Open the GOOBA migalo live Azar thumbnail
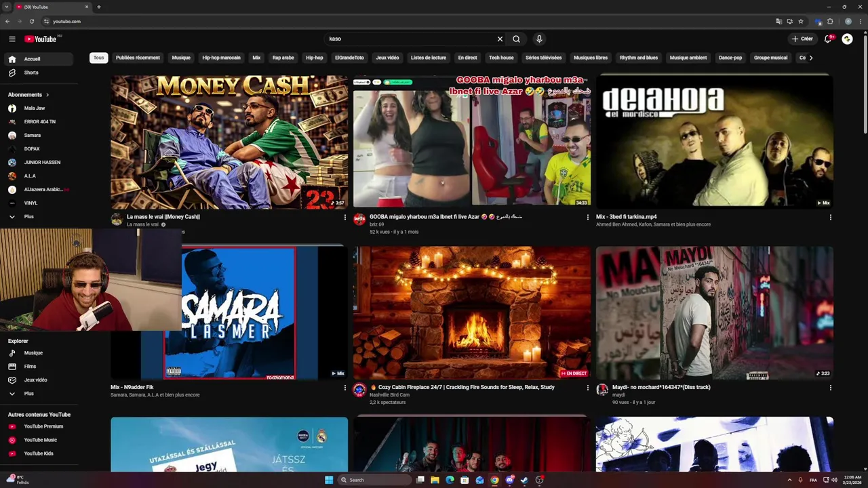This screenshot has height=488, width=868. pos(472,142)
